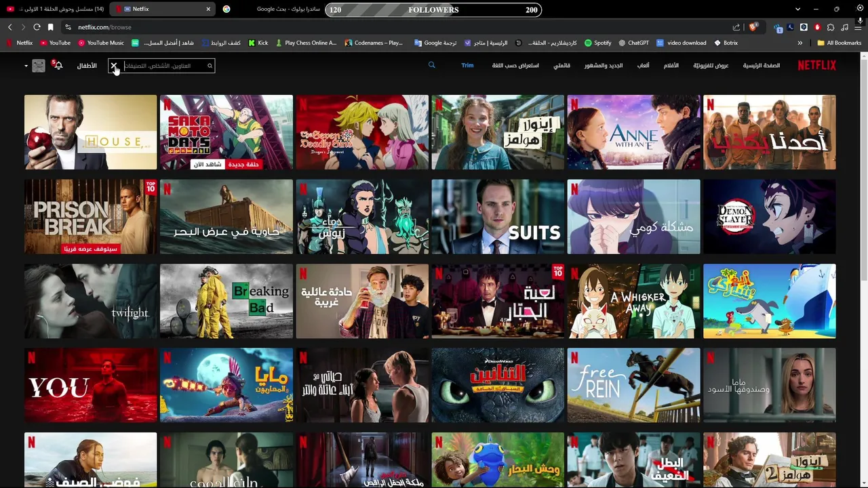Open قائمتي (My List) in the menu
The image size is (868, 488).
pos(561,66)
